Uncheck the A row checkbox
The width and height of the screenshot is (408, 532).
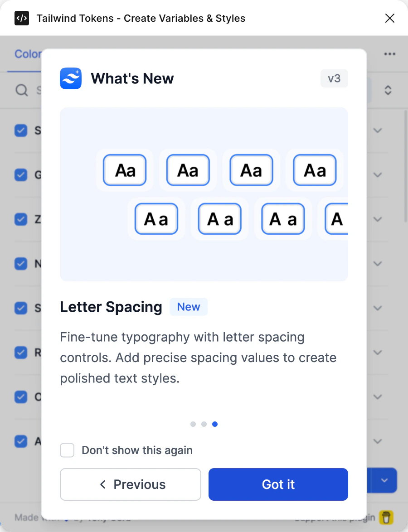21,441
